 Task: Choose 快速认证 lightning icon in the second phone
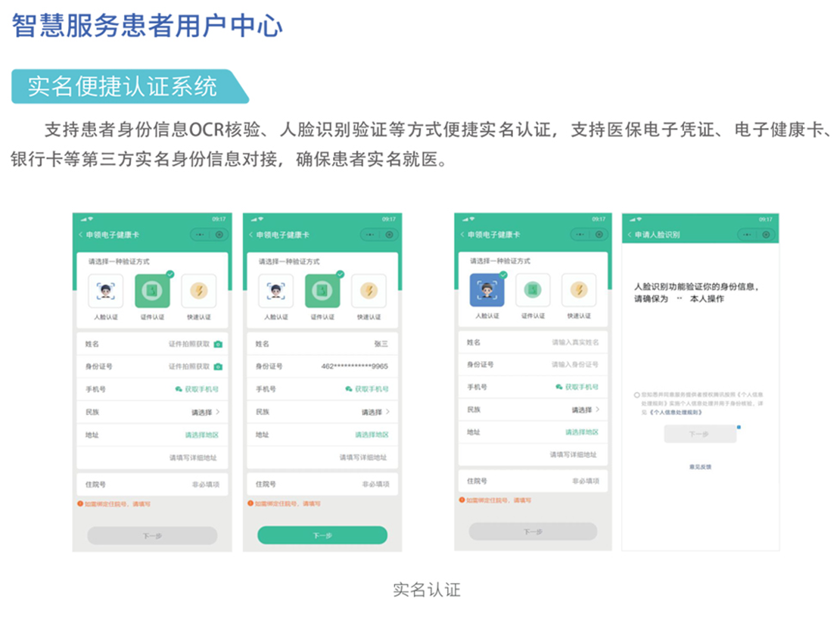pos(369,291)
